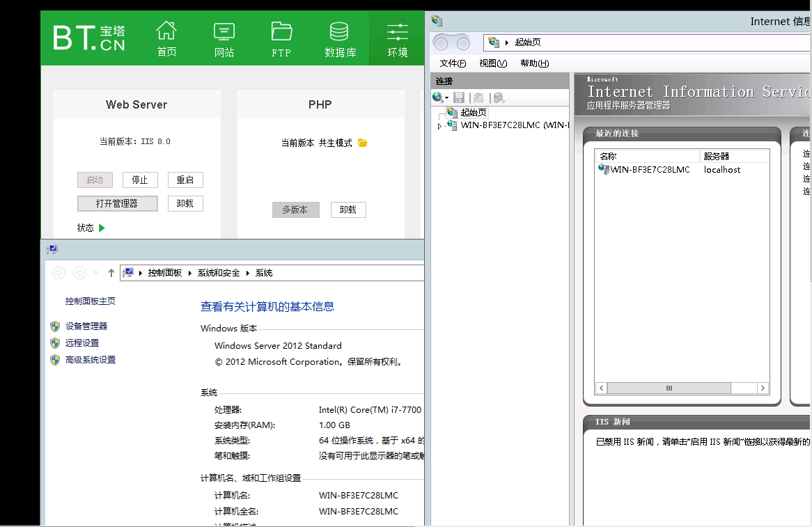
Task: Click the IIS address bar 起始页 field
Action: [648, 42]
